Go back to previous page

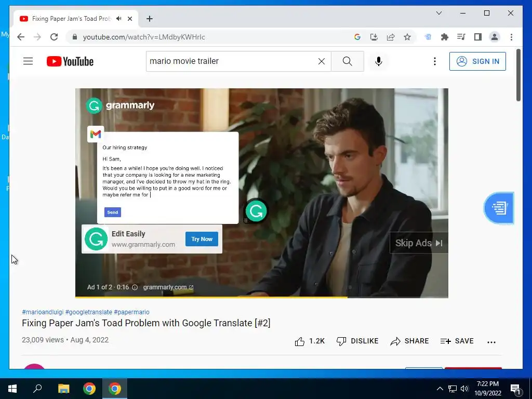click(x=21, y=37)
